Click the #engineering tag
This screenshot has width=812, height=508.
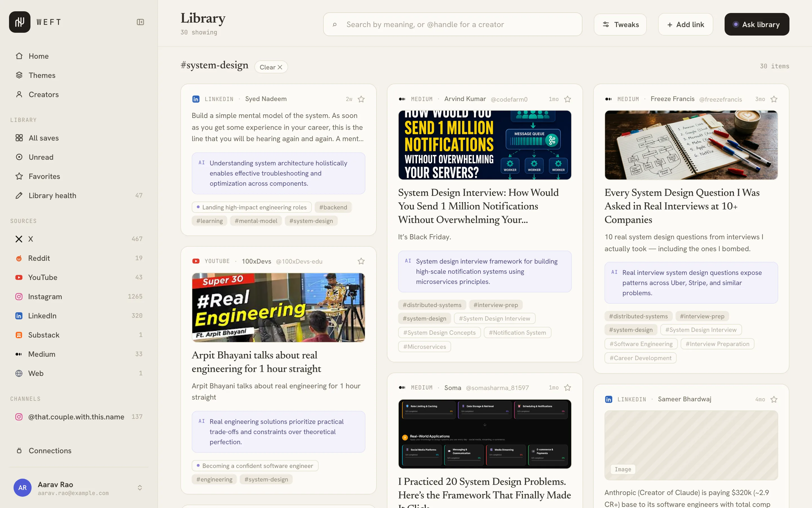coord(214,479)
